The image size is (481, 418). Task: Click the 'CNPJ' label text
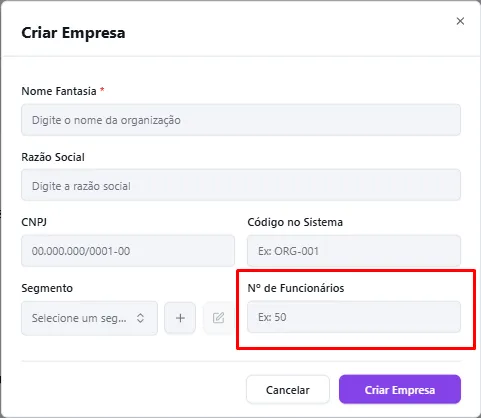[34, 222]
